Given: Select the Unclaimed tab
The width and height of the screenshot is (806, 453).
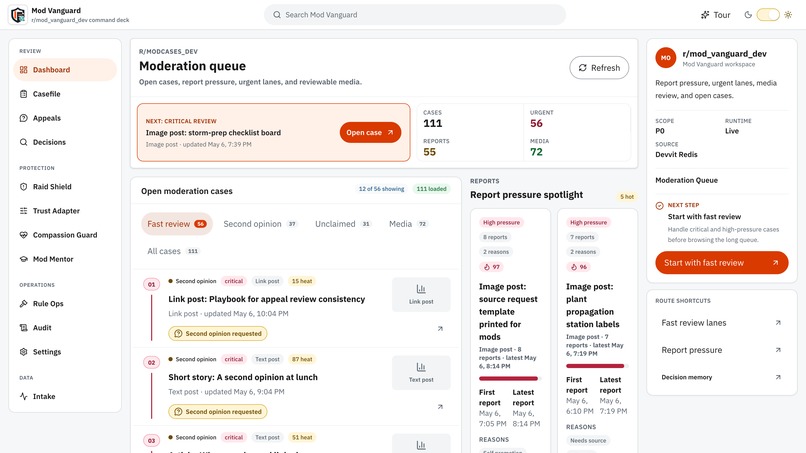Looking at the screenshot, I should tap(343, 224).
